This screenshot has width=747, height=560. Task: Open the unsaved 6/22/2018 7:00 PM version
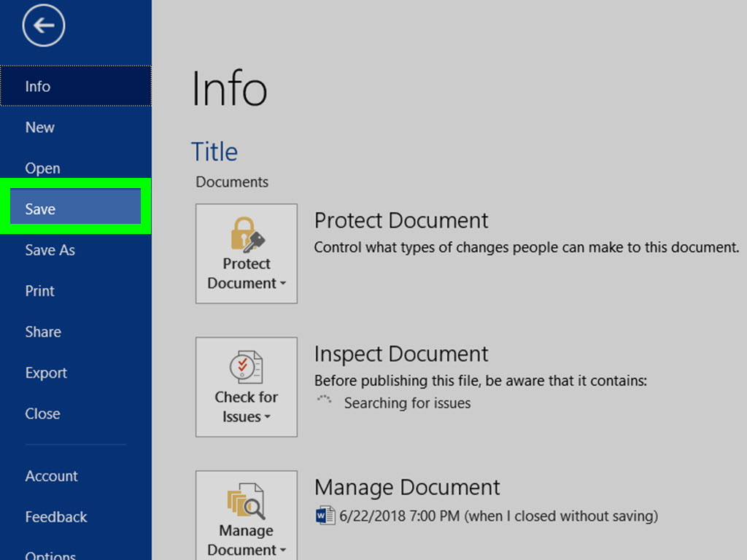pyautogui.click(x=487, y=516)
